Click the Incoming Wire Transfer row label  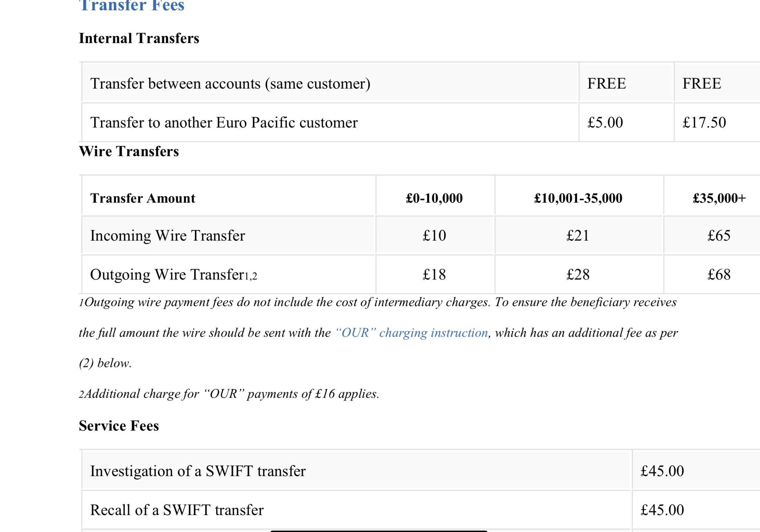tap(168, 235)
